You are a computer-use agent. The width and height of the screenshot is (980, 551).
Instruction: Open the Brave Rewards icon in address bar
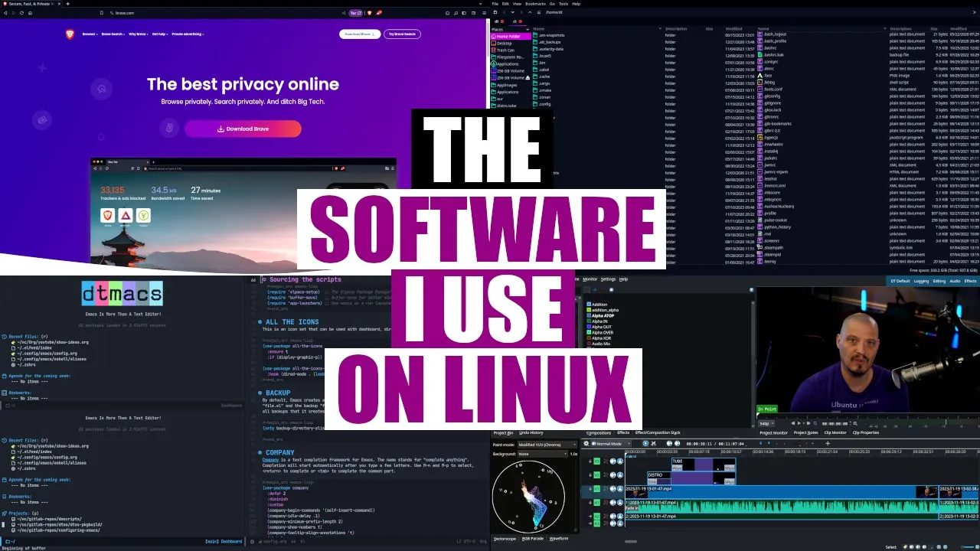pos(379,12)
